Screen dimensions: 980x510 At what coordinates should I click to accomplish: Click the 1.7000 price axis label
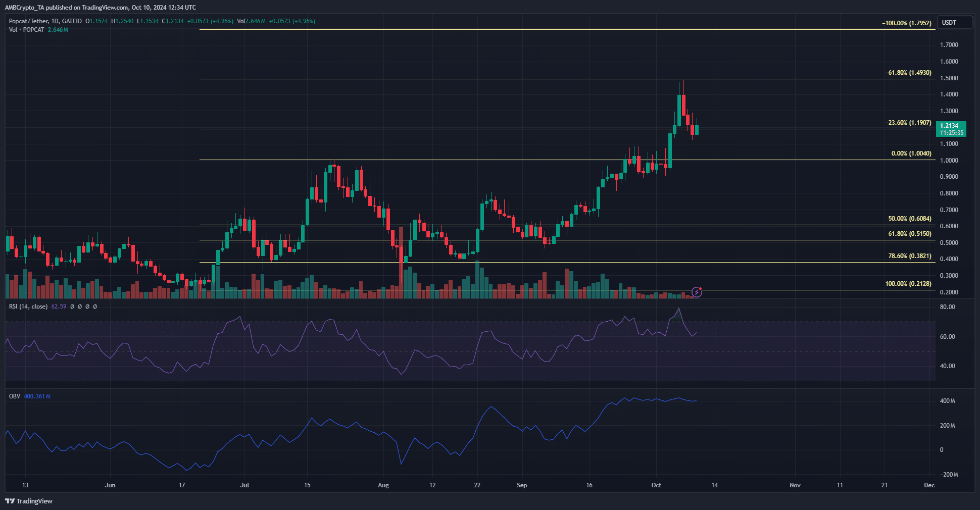click(949, 45)
